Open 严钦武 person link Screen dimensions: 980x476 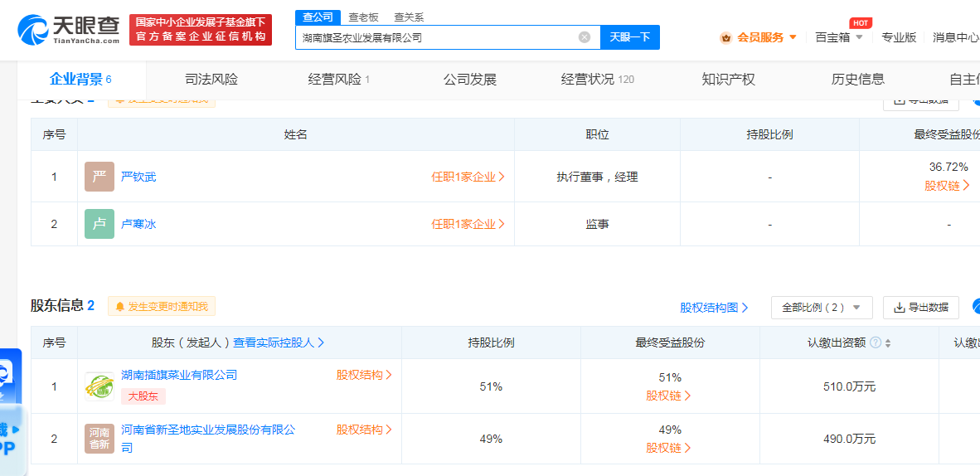[138, 177]
